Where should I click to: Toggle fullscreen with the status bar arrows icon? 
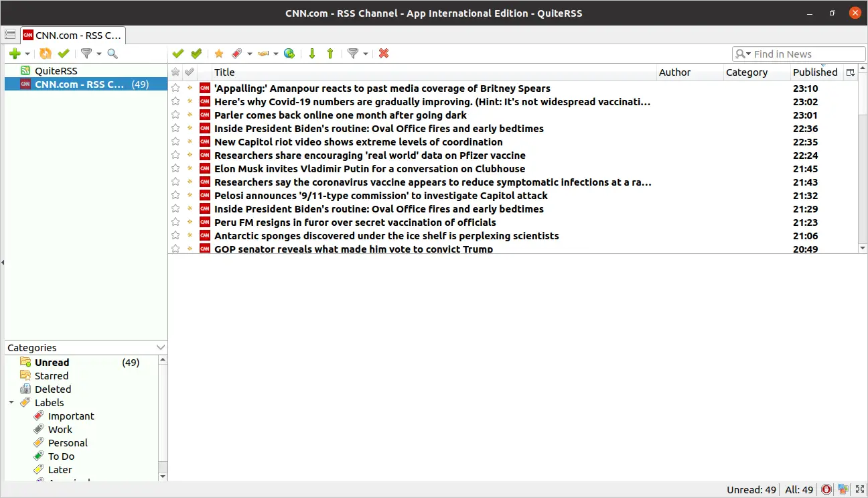[x=859, y=490]
